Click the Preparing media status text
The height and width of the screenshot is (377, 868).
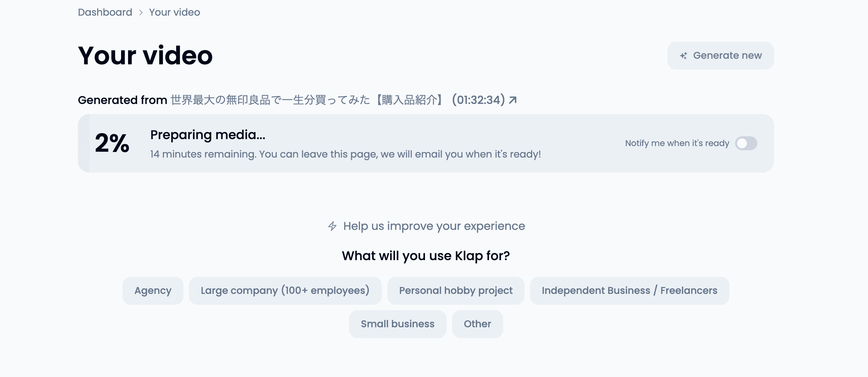pos(208,135)
